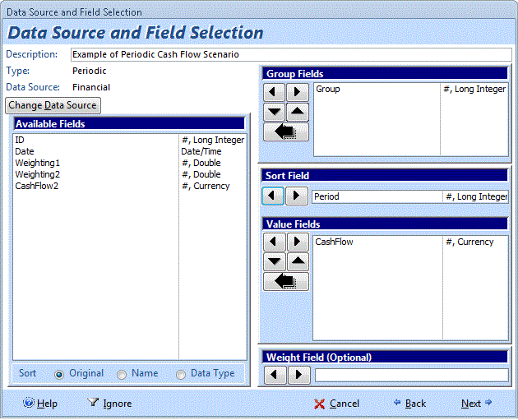The height and width of the screenshot is (420, 518).
Task: Cancel the wizard
Action: click(336, 404)
